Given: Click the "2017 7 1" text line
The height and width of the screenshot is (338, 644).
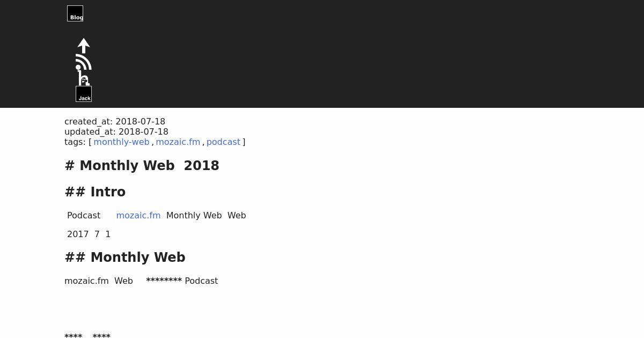Looking at the screenshot, I should coord(89,234).
